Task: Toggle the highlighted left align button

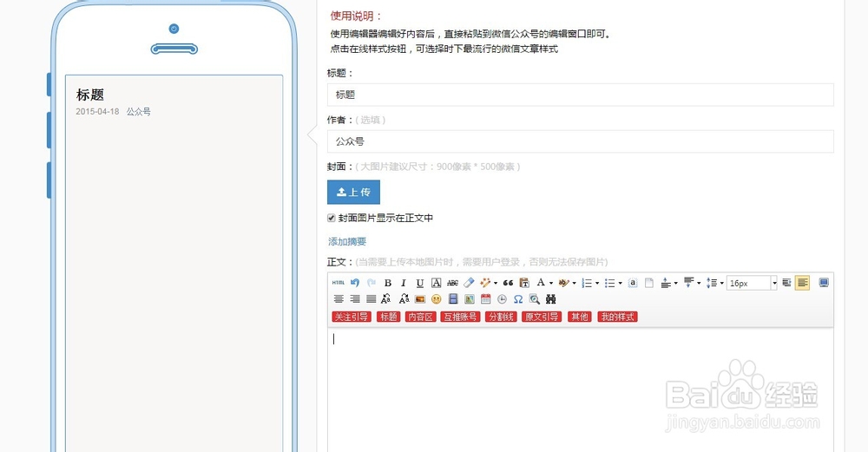Action: coord(802,283)
